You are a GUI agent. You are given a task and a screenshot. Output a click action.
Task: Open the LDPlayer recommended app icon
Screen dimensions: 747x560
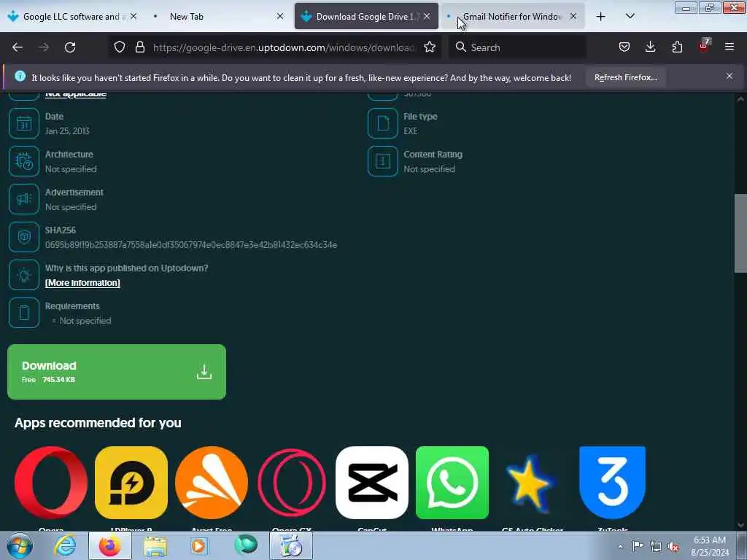click(131, 483)
